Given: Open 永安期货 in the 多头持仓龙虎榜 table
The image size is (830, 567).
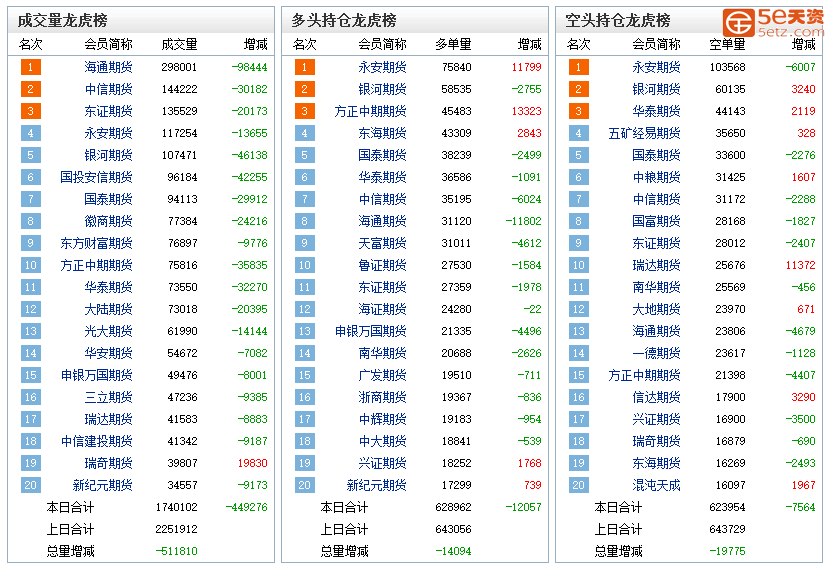Looking at the screenshot, I should (382, 67).
